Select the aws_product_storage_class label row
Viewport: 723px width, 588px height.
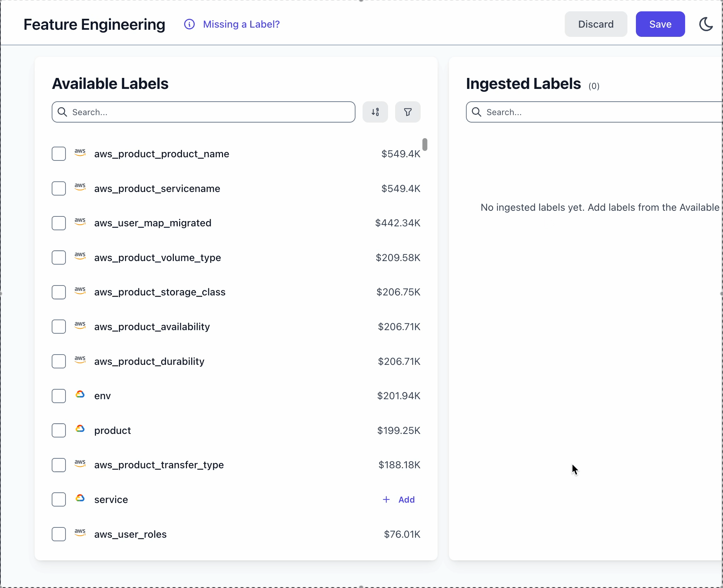pos(160,292)
